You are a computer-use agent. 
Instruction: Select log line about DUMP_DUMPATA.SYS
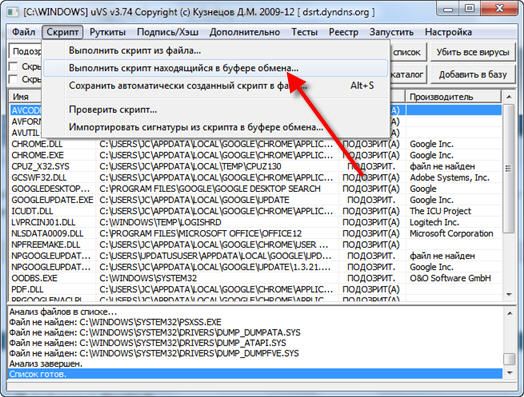click(255, 333)
